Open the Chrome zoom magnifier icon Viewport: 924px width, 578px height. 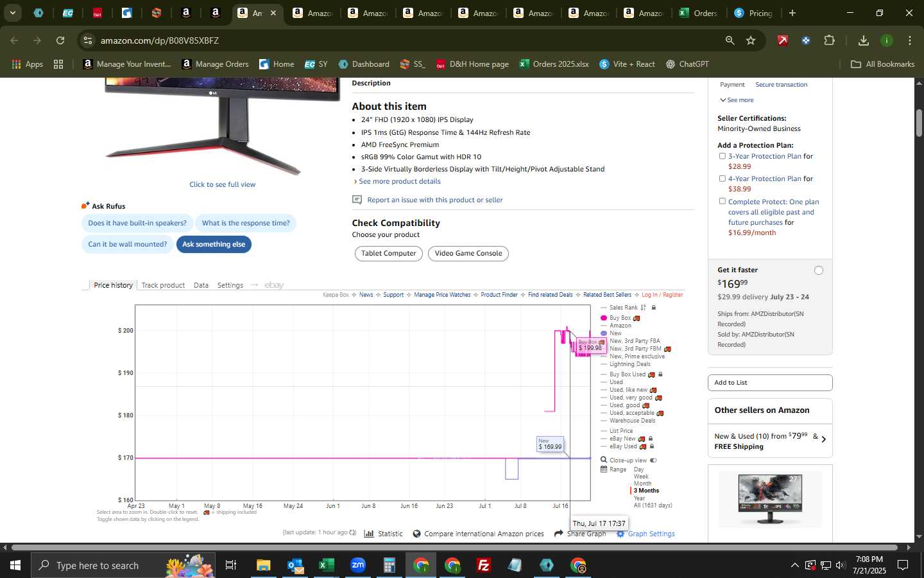point(730,40)
